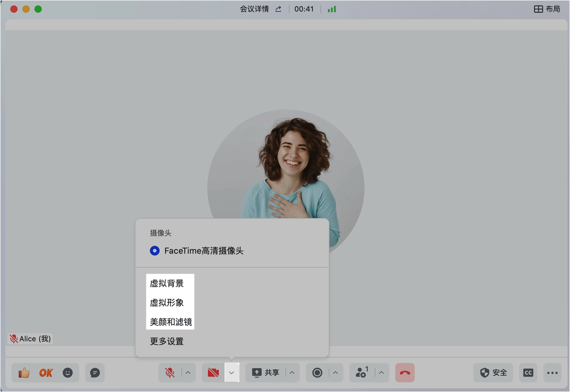Open the chat panel icon

pos(95,373)
